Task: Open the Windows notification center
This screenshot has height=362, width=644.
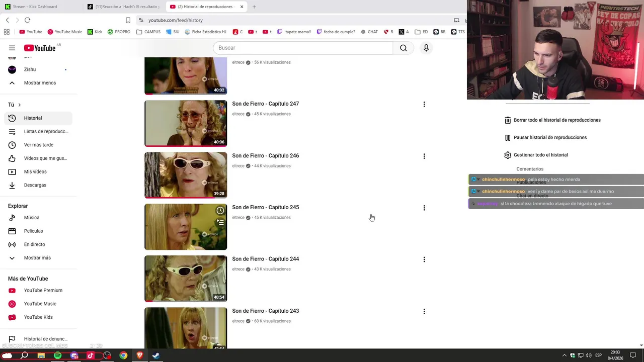Action: [633, 355]
